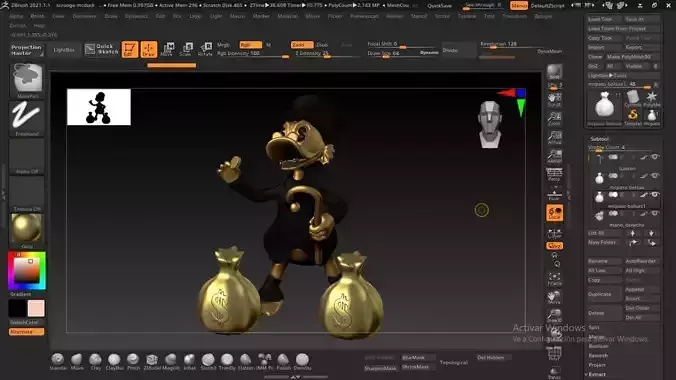This screenshot has height=380, width=676.
Task: Click the Duplicate subtool button
Action: (604, 294)
